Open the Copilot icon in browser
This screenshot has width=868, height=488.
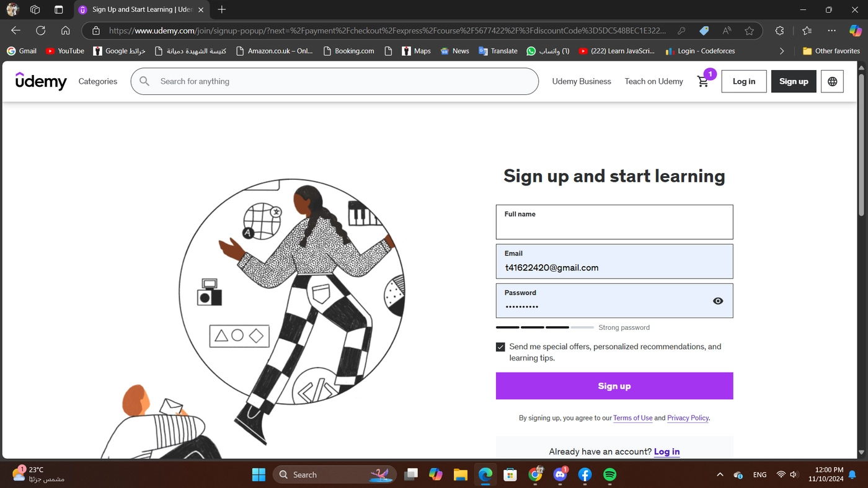pyautogui.click(x=856, y=30)
